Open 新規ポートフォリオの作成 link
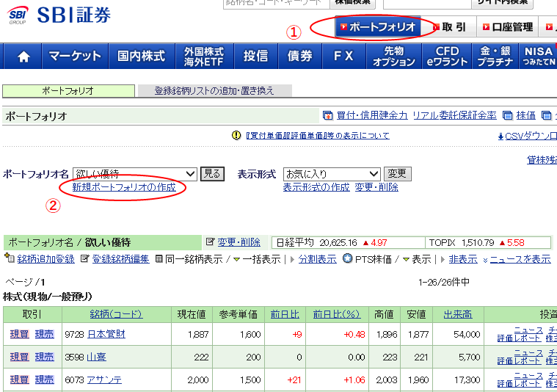Image resolution: width=557 pixels, height=392 pixels. [124, 187]
